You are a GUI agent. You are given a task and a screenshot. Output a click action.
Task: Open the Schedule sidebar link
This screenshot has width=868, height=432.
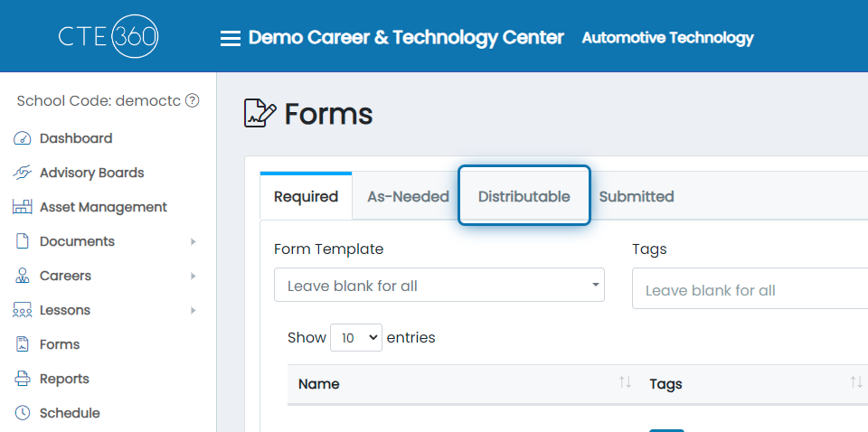pyautogui.click(x=70, y=413)
